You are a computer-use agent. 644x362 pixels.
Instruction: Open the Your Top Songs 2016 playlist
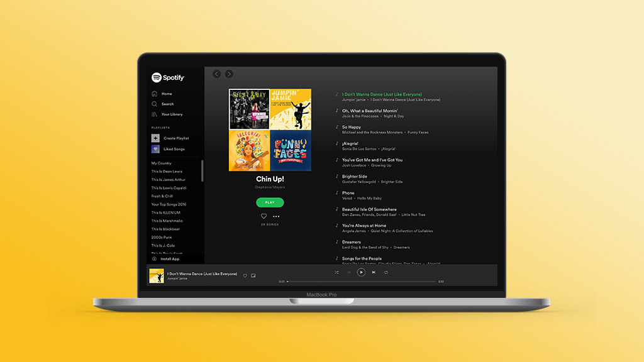point(169,204)
